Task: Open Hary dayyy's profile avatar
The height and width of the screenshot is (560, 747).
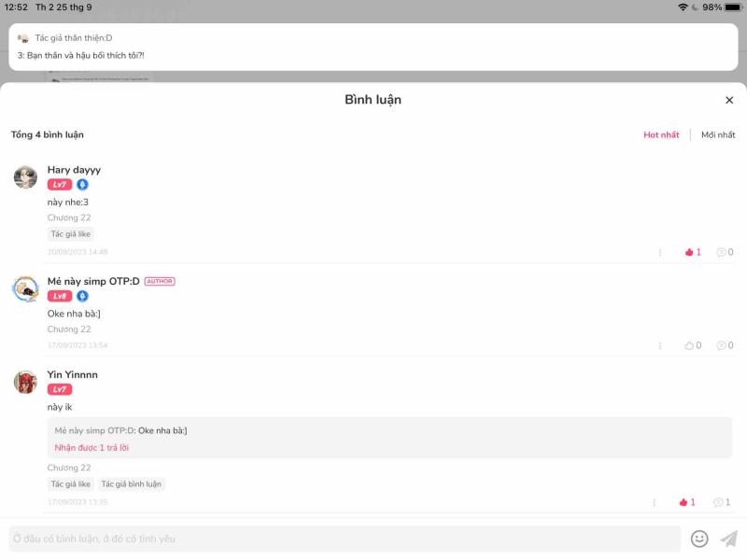Action: coord(26,177)
